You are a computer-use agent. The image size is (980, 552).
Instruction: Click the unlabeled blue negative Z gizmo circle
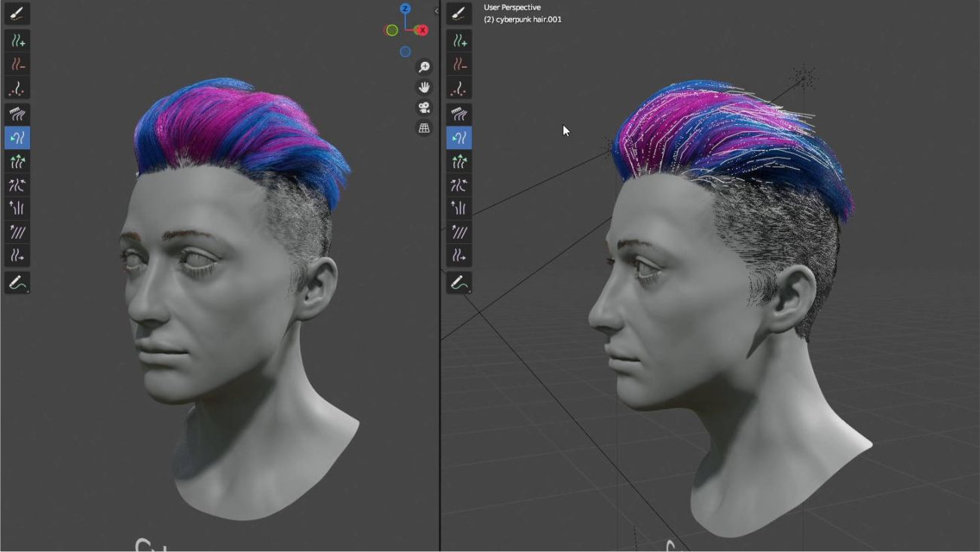[405, 51]
